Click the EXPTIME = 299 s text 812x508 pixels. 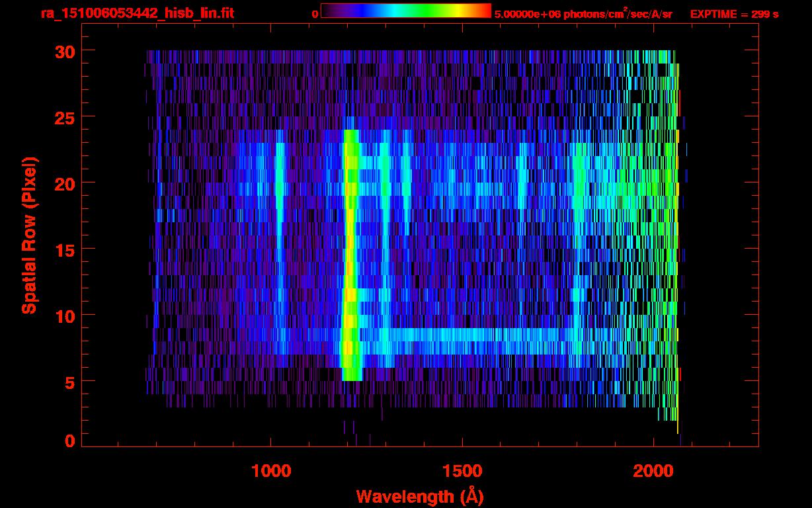click(x=734, y=14)
